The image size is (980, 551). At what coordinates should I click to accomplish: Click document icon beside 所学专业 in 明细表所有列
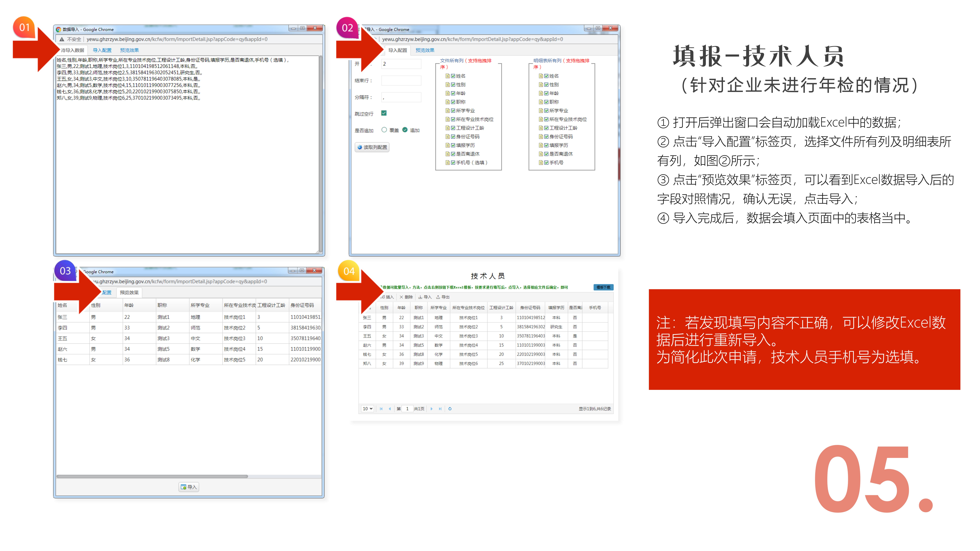[541, 111]
